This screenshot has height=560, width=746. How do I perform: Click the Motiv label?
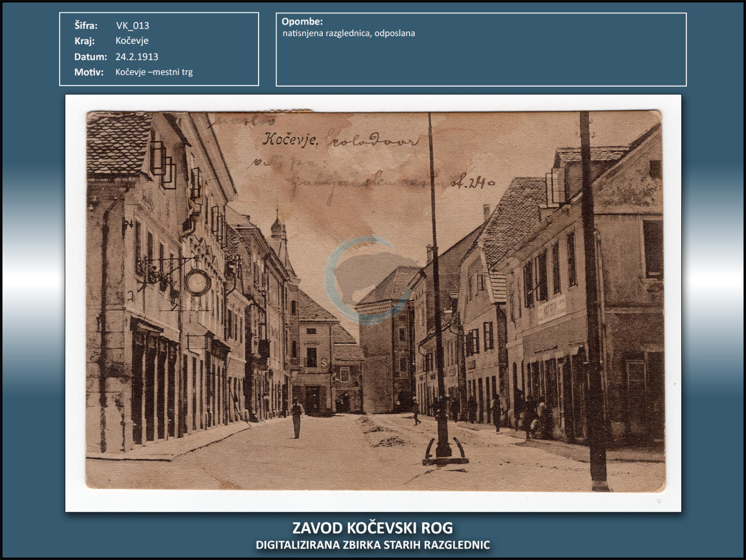pyautogui.click(x=89, y=72)
